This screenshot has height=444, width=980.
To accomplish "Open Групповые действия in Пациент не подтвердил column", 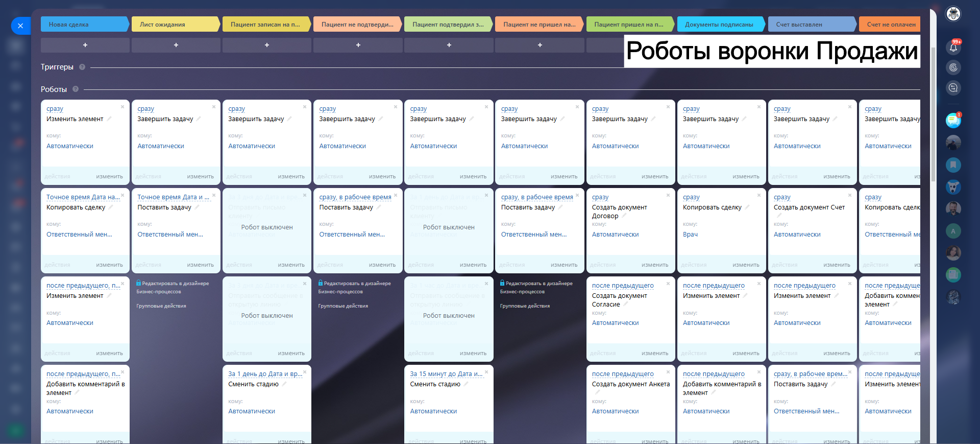I will (343, 306).
